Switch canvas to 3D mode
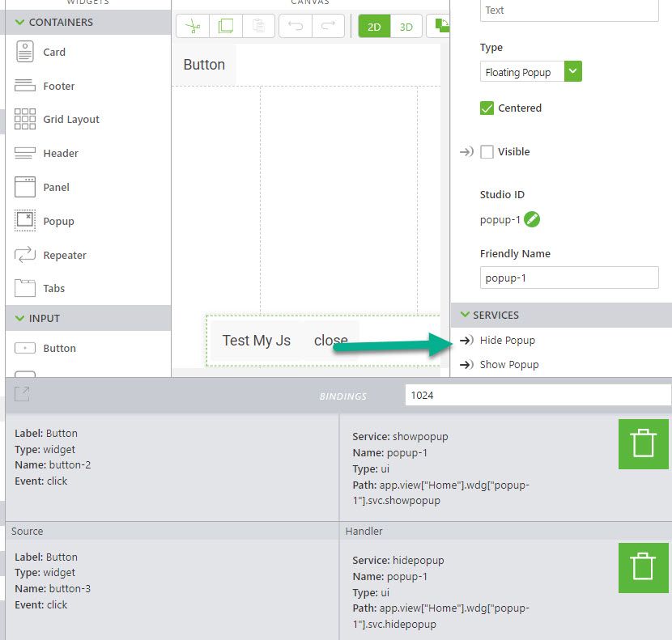The height and width of the screenshot is (640, 672). (x=406, y=27)
